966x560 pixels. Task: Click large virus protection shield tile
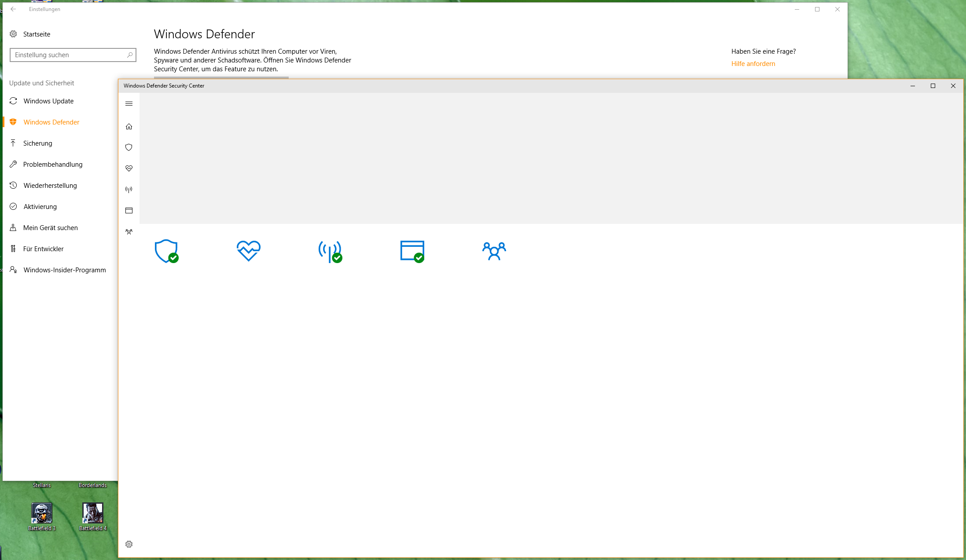(166, 251)
